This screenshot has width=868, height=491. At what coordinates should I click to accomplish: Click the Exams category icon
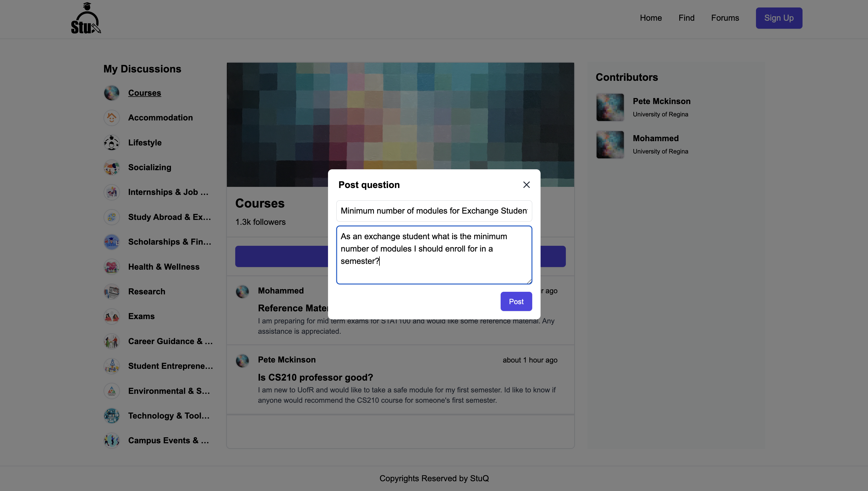click(x=111, y=316)
